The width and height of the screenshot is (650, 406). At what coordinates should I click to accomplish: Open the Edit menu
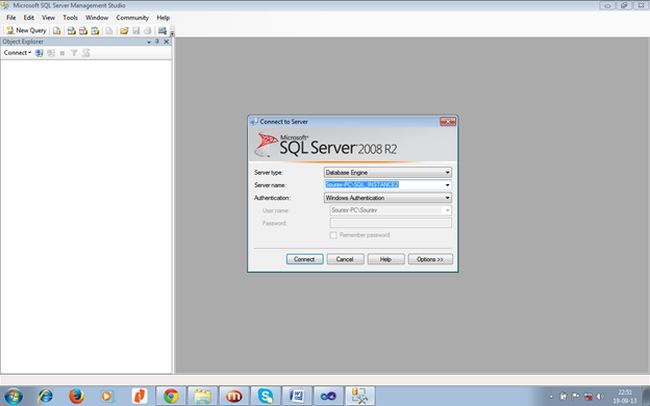[29, 17]
